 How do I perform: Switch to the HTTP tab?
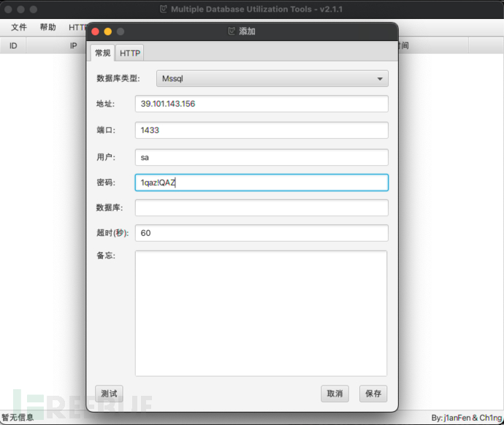pyautogui.click(x=130, y=53)
